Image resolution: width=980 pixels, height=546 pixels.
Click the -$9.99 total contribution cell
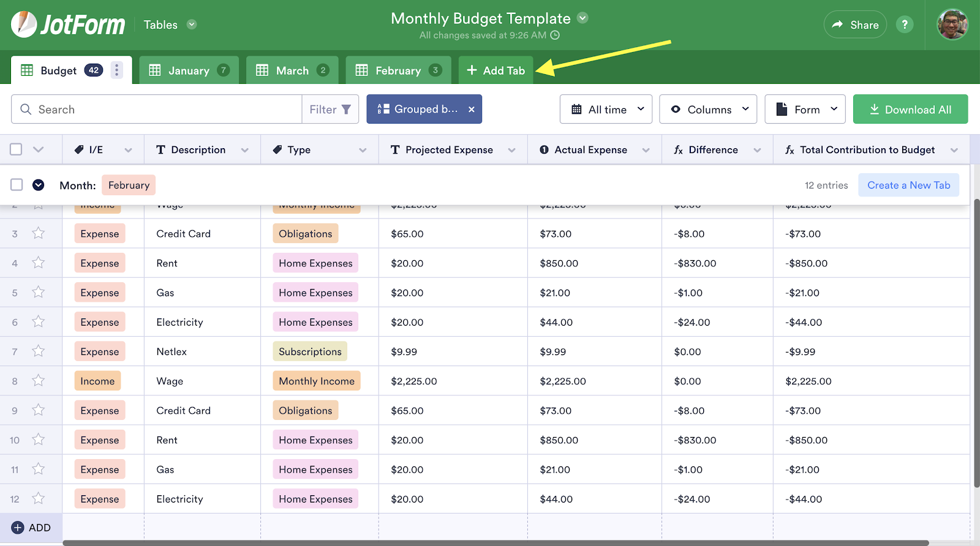[x=871, y=351]
